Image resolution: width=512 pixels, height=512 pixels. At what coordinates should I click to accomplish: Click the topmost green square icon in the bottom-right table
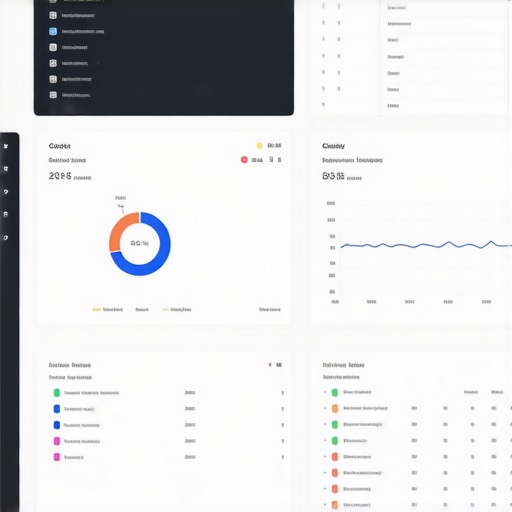click(335, 392)
